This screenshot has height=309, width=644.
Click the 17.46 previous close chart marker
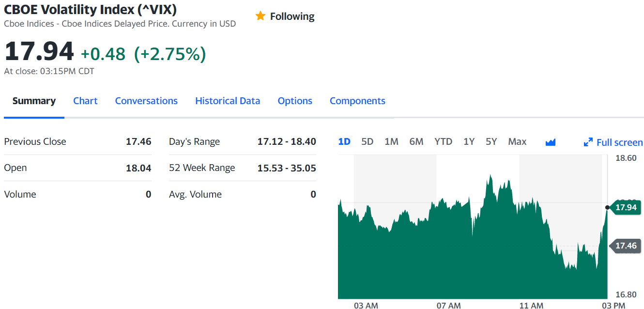tap(626, 246)
